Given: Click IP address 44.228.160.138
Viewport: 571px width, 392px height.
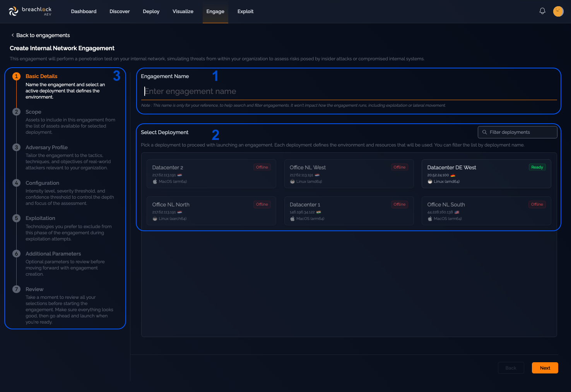Looking at the screenshot, I should point(440,212).
